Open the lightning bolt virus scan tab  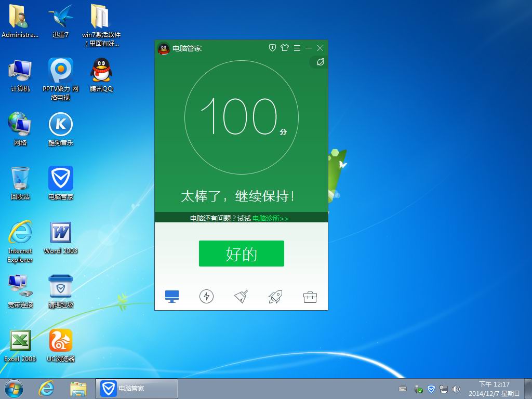[207, 297]
